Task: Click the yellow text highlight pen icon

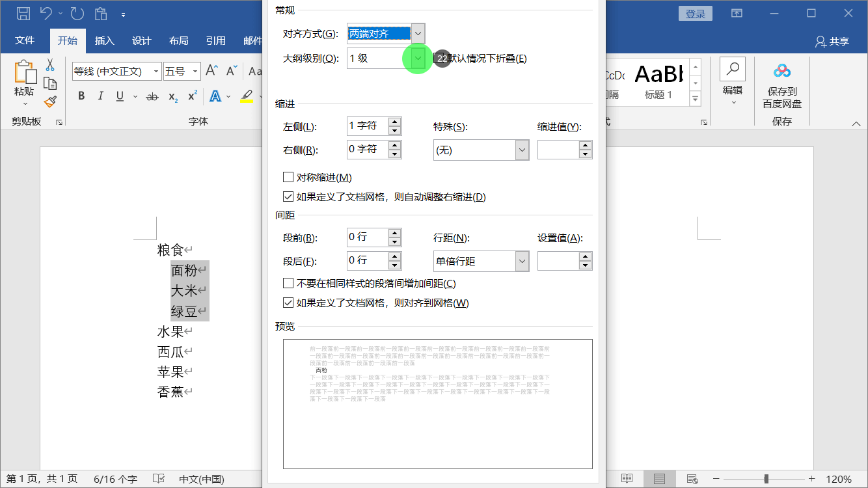Action: pyautogui.click(x=247, y=96)
